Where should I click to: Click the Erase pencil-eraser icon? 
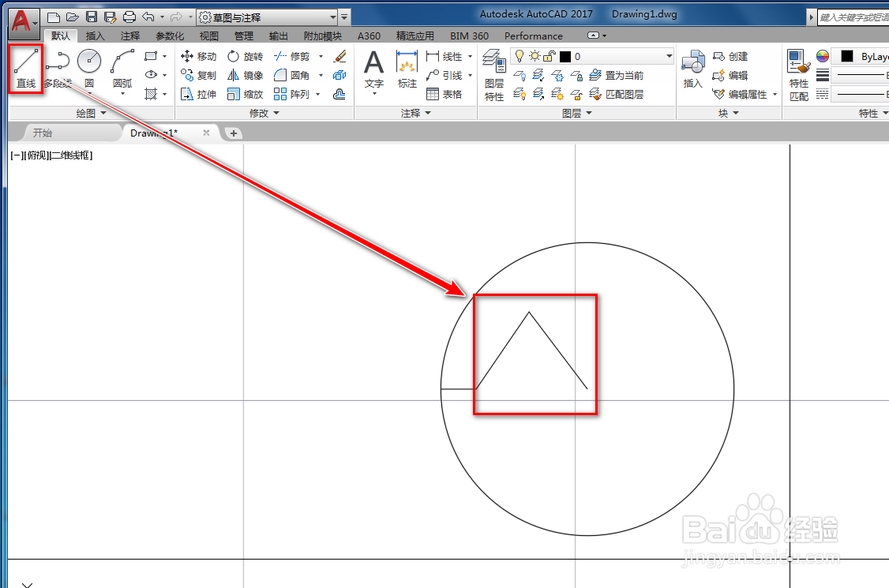click(339, 56)
